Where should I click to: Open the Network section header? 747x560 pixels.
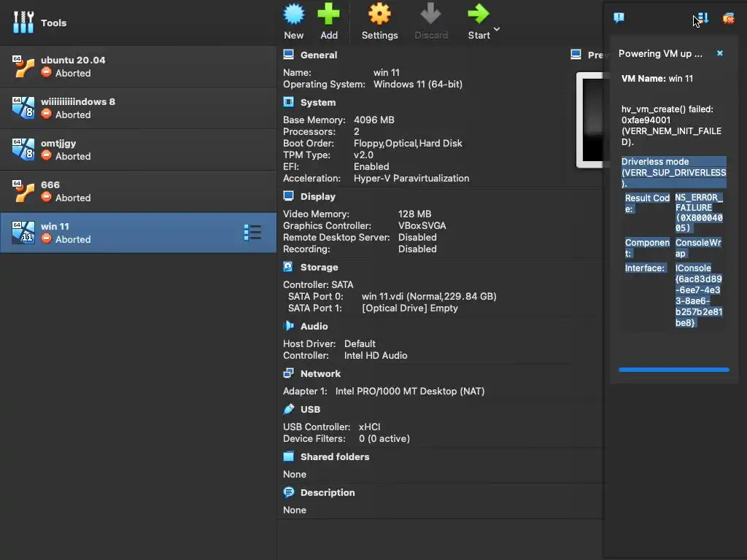click(x=320, y=374)
